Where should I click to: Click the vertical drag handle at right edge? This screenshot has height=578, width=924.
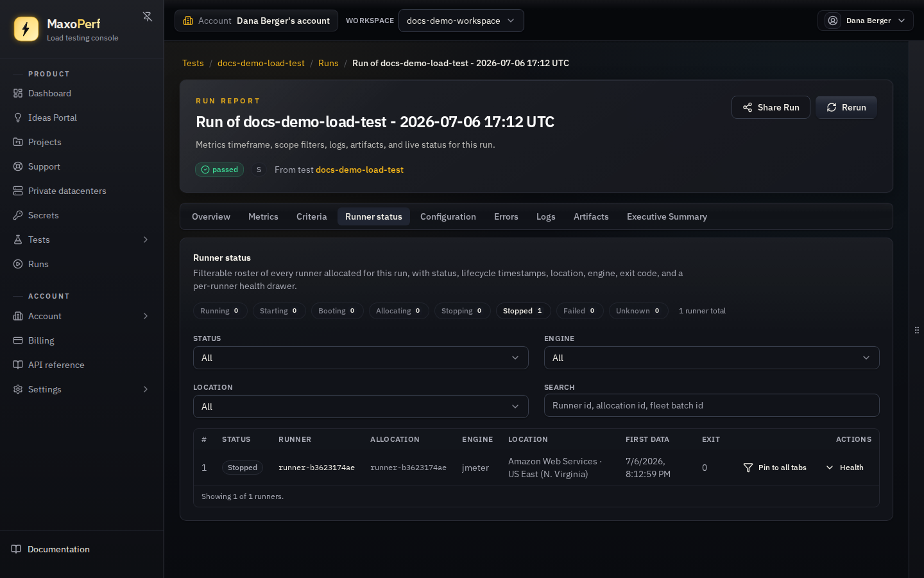tap(917, 330)
